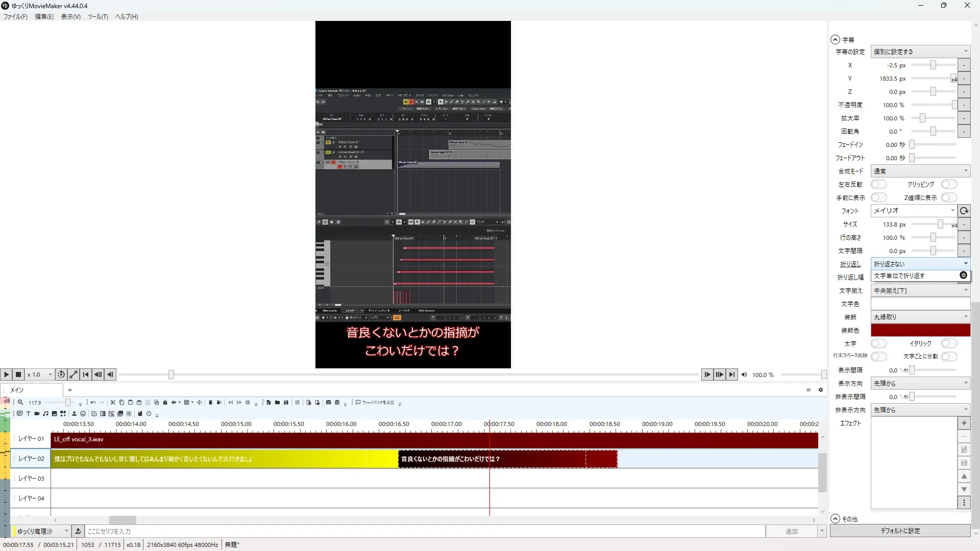This screenshot has width=980, height=551.
Task: Click the デフォルトに設定 button
Action: tap(900, 531)
